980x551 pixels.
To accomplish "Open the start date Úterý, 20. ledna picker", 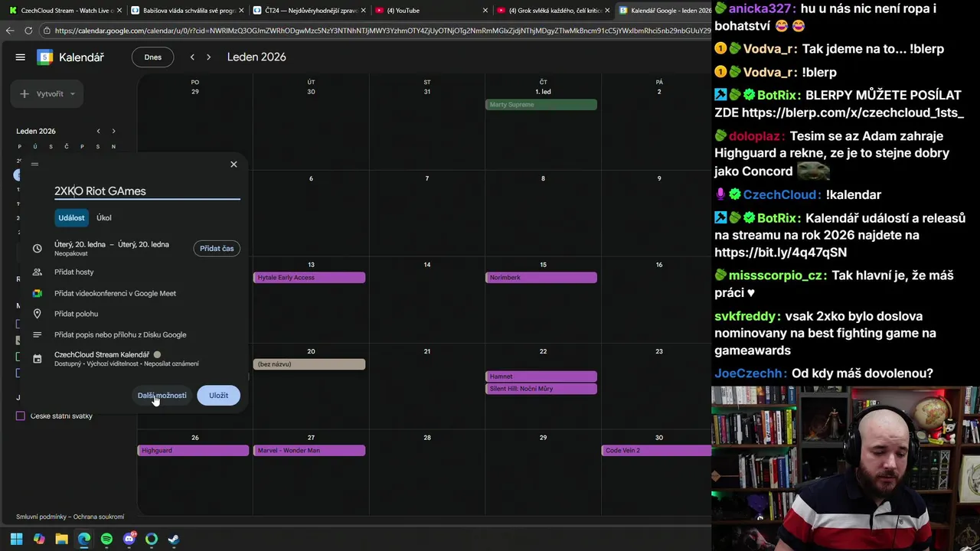I will (80, 244).
